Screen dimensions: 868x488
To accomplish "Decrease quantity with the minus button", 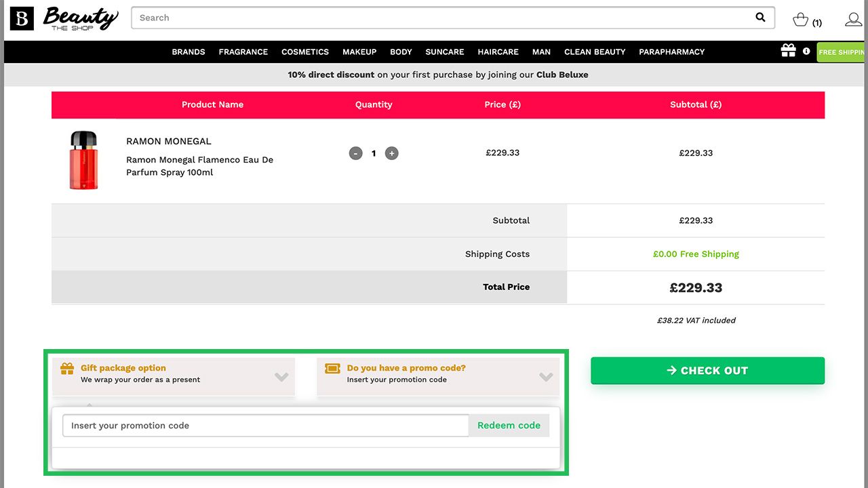I will 356,153.
